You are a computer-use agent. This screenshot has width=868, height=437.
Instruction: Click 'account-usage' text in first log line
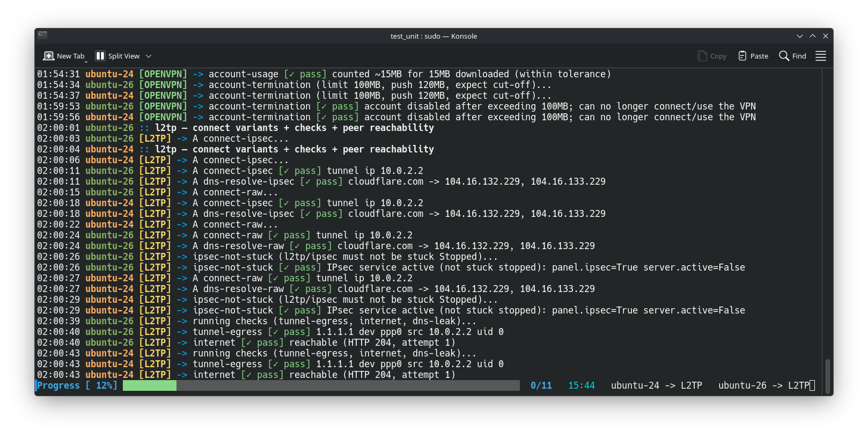244,74
